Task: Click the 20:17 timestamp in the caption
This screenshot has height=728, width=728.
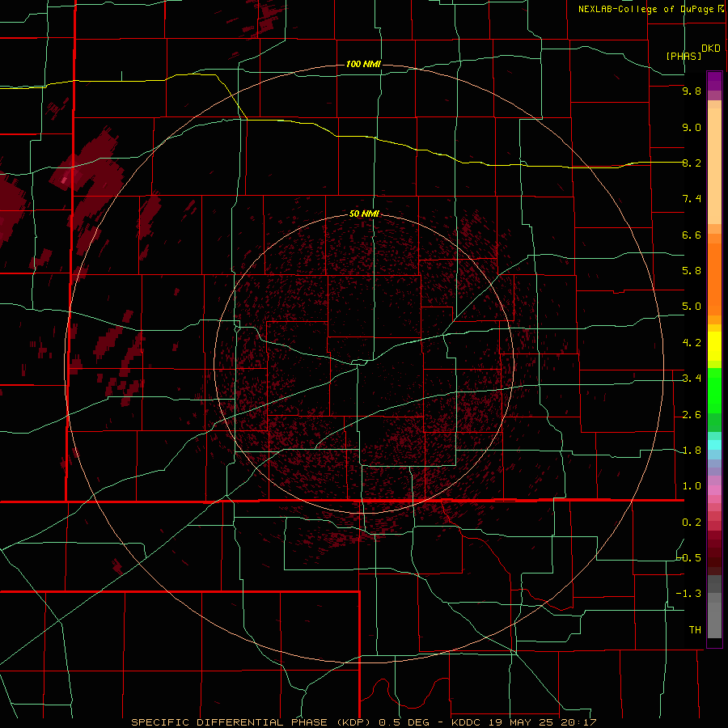Action: (x=578, y=722)
